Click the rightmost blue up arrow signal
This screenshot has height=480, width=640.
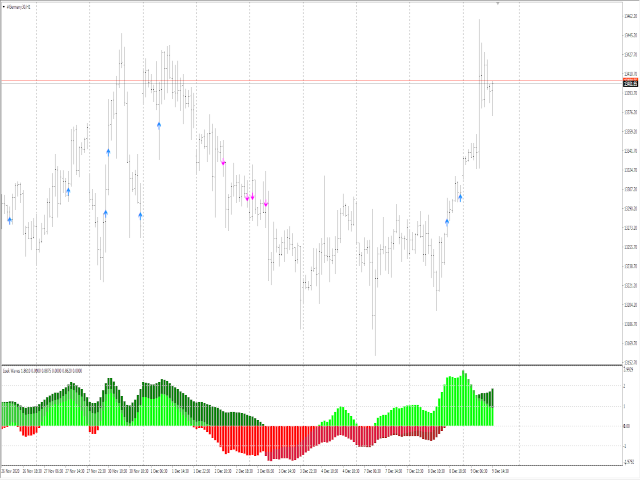click(x=461, y=197)
